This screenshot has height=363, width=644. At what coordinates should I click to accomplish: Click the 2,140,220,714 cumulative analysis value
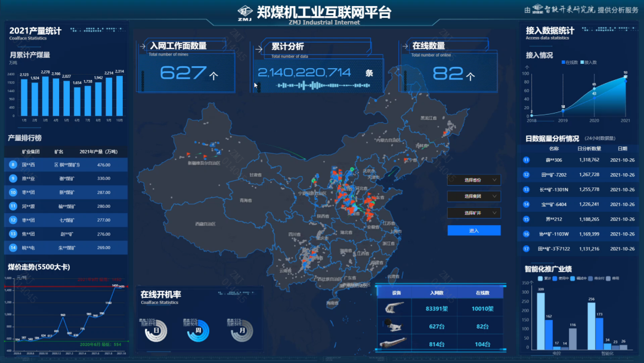click(x=304, y=73)
